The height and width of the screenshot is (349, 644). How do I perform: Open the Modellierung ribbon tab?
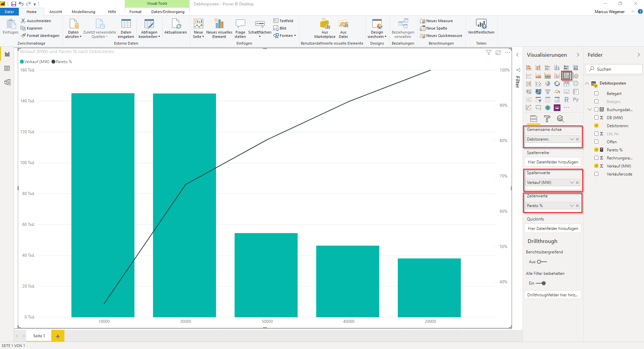84,12
